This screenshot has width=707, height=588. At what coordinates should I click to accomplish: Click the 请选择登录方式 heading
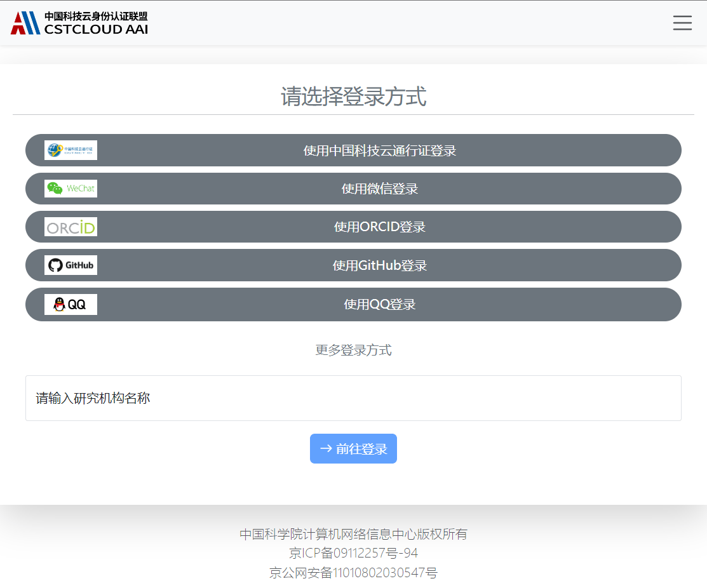pos(353,97)
